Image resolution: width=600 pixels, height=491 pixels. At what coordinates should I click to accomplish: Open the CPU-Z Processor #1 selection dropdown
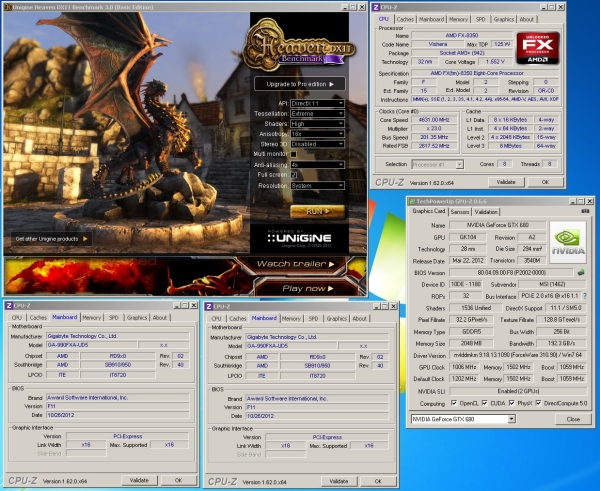[437, 165]
